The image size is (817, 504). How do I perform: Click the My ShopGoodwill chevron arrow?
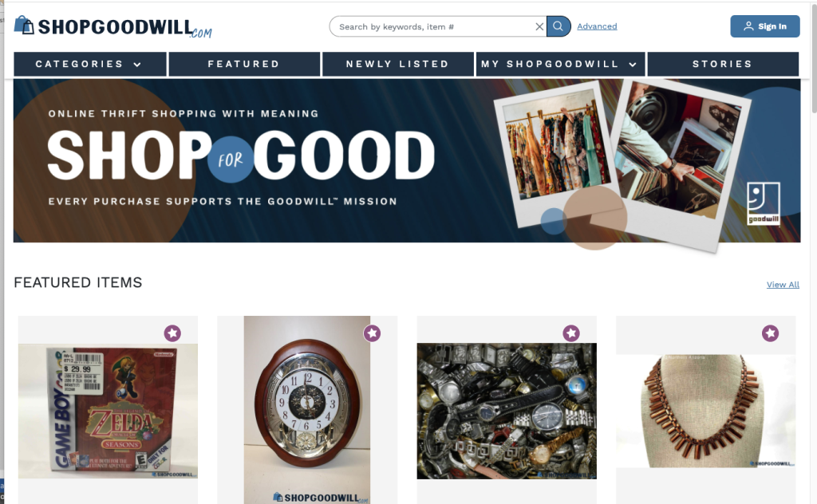(633, 65)
